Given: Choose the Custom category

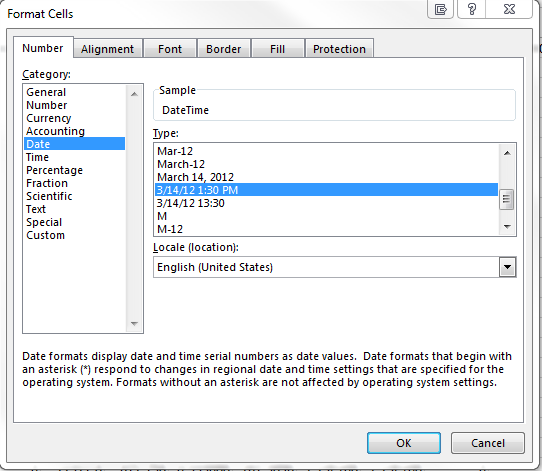Looking at the screenshot, I should [x=46, y=235].
